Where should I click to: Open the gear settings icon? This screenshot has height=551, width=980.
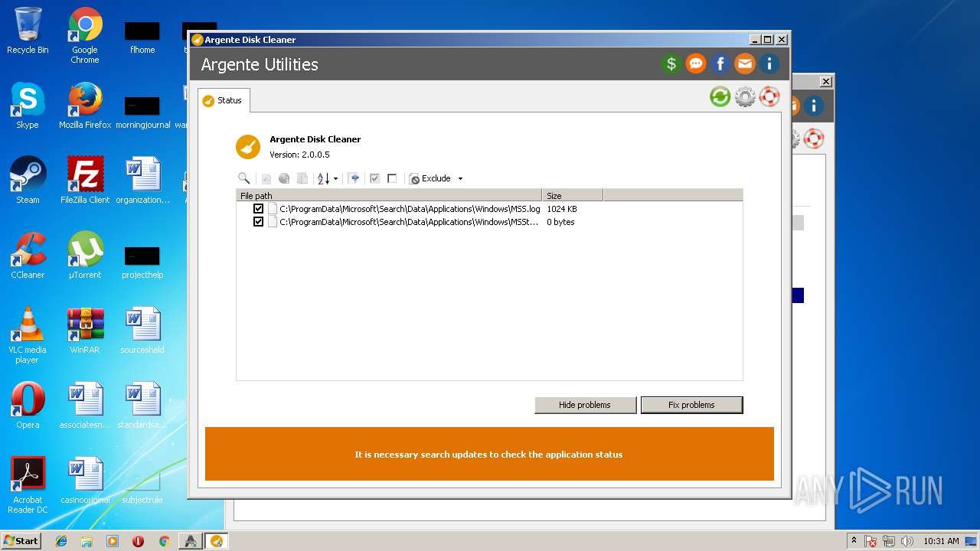745,96
